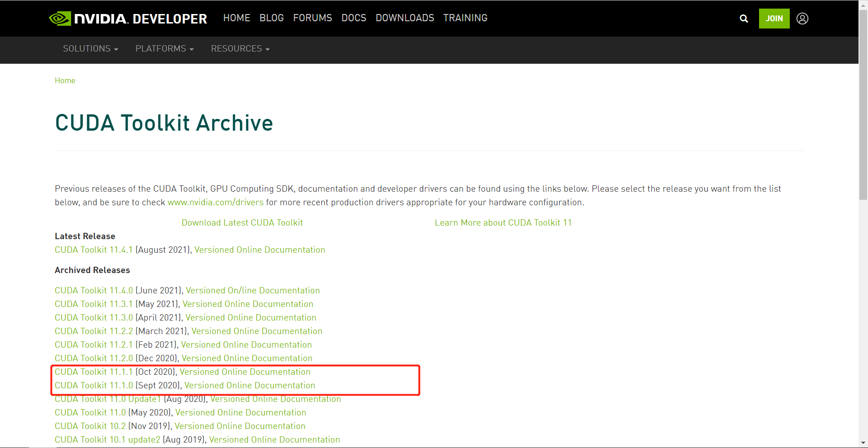Open CUDA Toolkit 10.2 link
This screenshot has width=868, height=448.
[x=90, y=426]
